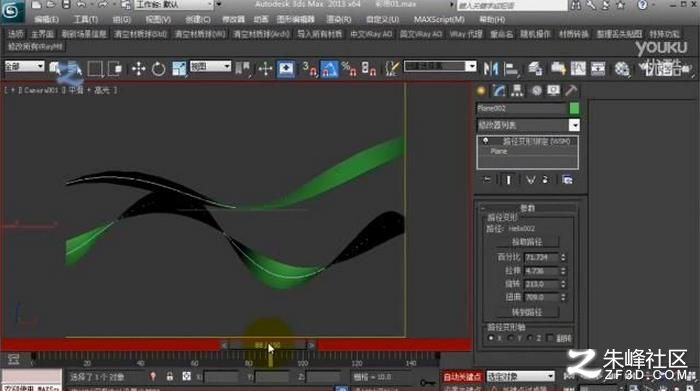Open the modifier list dropdown

[528, 125]
